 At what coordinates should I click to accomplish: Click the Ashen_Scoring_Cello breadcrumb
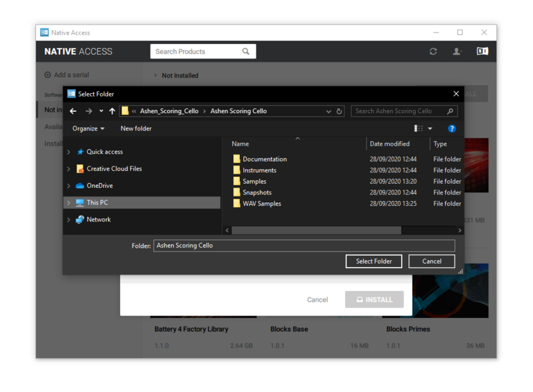coord(169,111)
